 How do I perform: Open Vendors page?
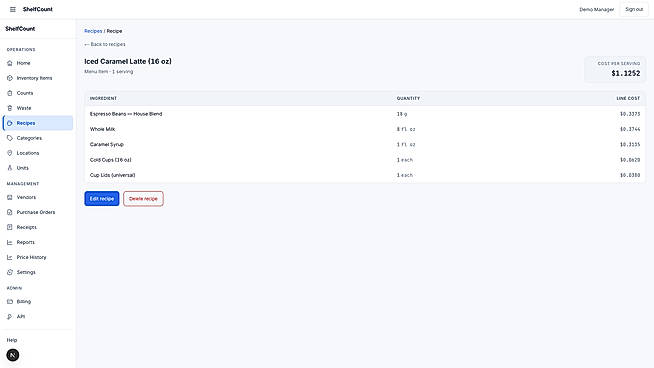click(38, 197)
